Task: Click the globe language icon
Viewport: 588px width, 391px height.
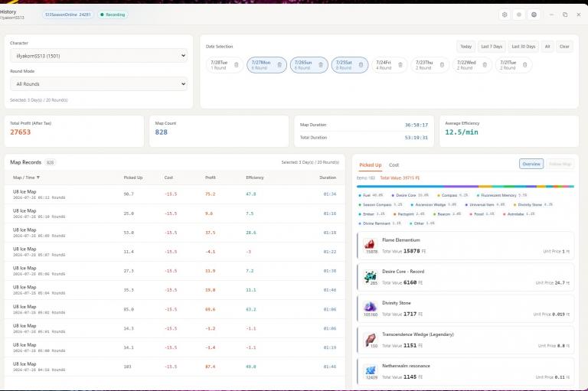Action: click(x=534, y=15)
